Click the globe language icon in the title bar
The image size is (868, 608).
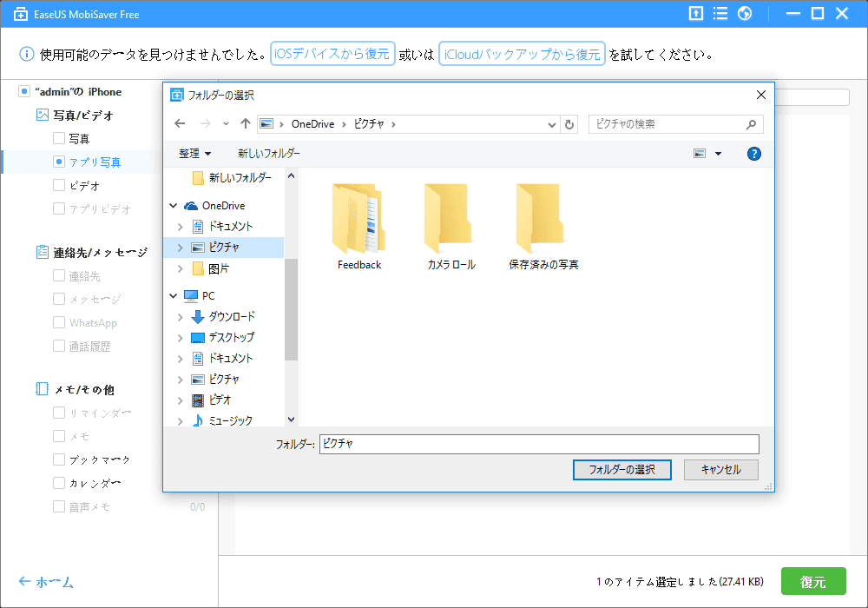coord(745,13)
